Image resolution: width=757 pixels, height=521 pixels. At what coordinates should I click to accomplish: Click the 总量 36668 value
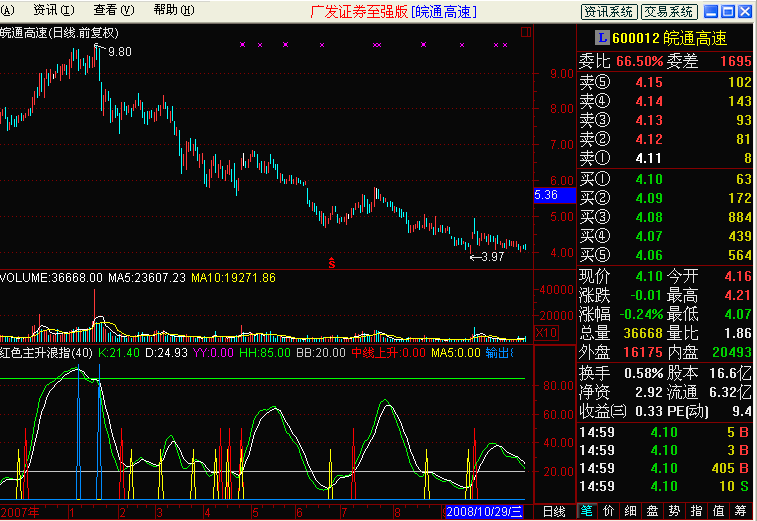(x=643, y=333)
